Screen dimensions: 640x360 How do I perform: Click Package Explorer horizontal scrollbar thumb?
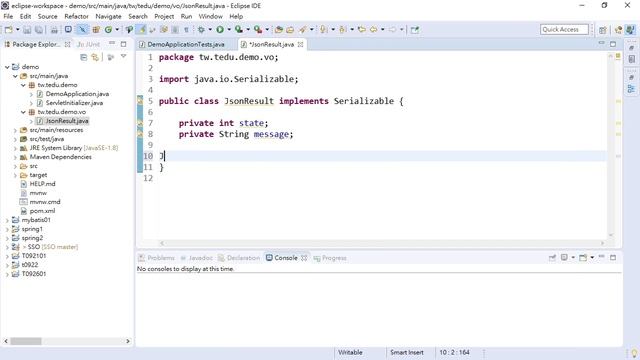pyautogui.click(x=26, y=341)
